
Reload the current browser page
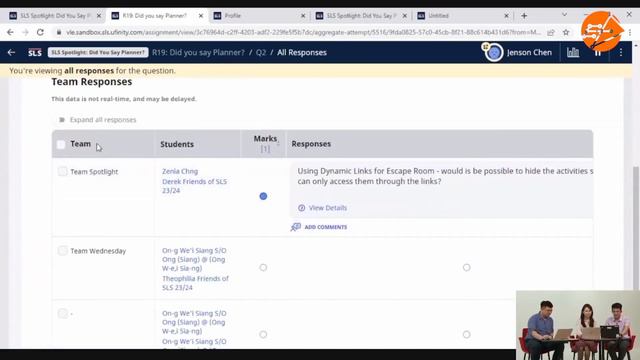click(x=40, y=32)
